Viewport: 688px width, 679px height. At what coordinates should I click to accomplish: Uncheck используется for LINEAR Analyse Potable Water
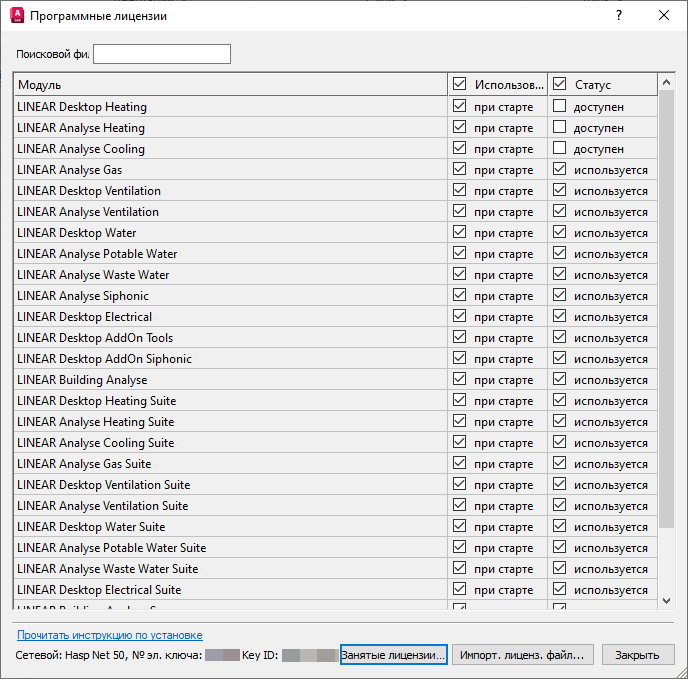[x=559, y=253]
